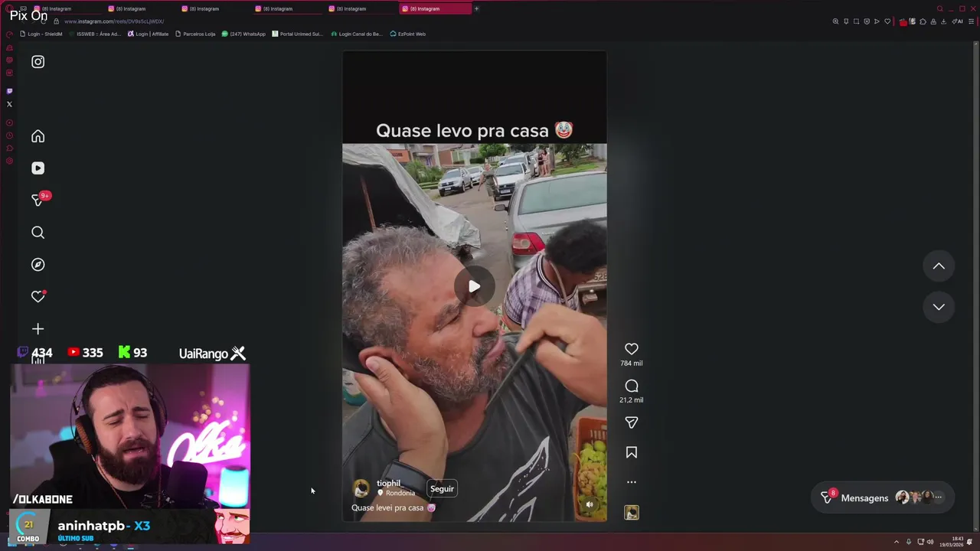
Task: Toggle ad blocker shield icon
Action: coord(867,21)
